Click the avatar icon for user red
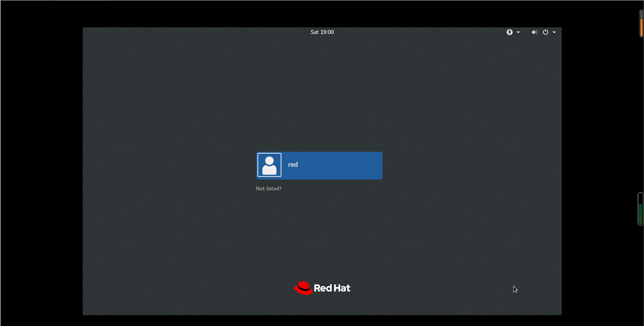Viewport: 644px width, 326px height. coord(269,165)
